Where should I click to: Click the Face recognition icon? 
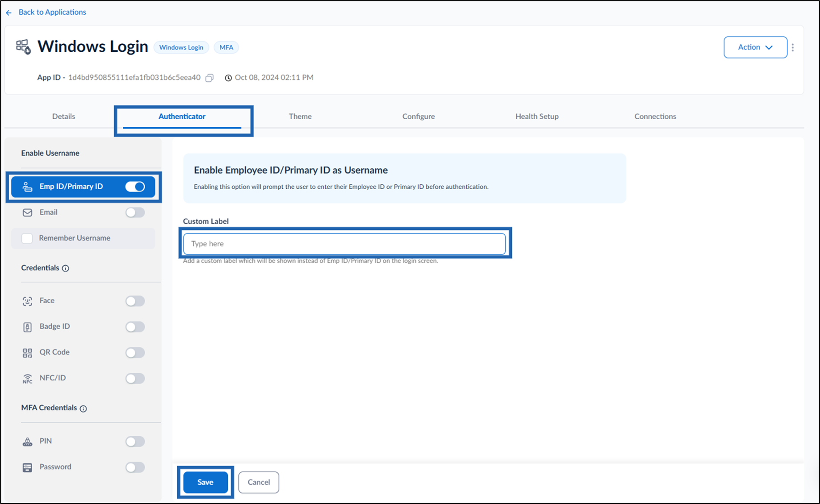click(27, 301)
